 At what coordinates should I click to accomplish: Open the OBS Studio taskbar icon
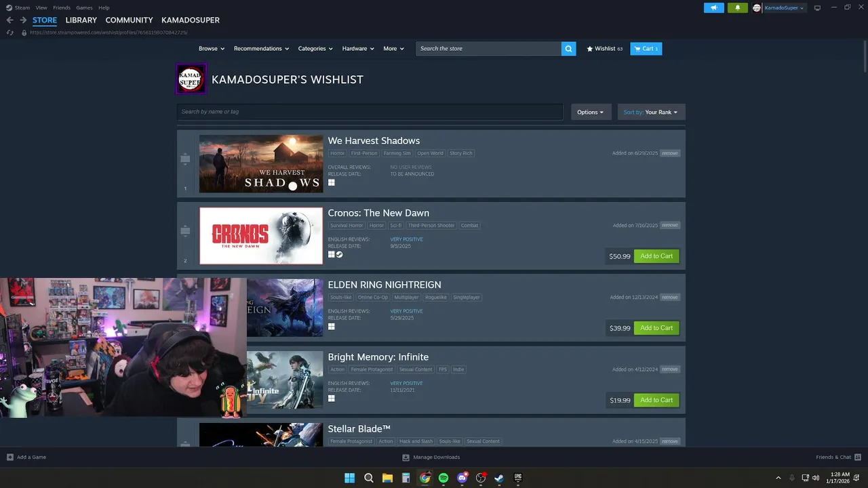tap(481, 478)
